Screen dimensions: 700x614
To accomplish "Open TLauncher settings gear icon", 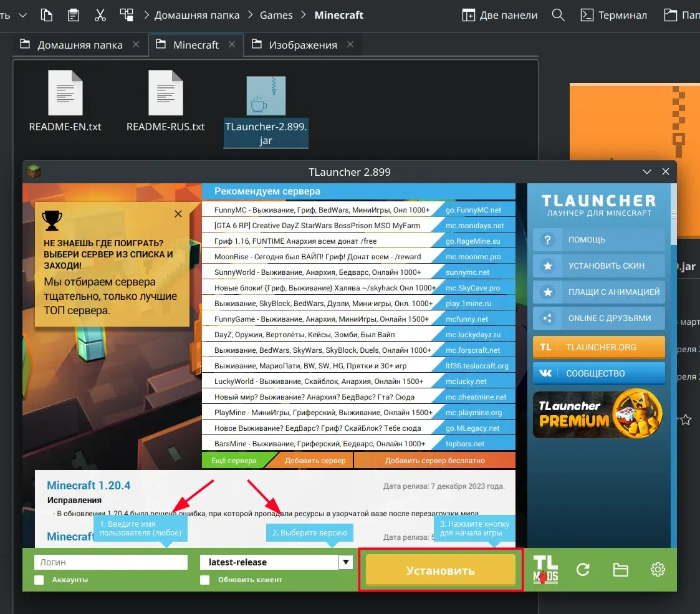I will pyautogui.click(x=658, y=570).
